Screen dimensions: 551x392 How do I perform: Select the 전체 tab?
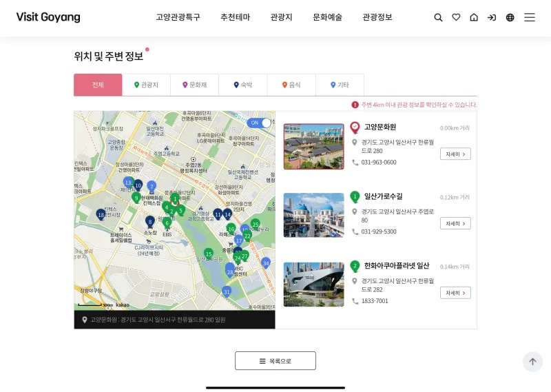pos(98,85)
